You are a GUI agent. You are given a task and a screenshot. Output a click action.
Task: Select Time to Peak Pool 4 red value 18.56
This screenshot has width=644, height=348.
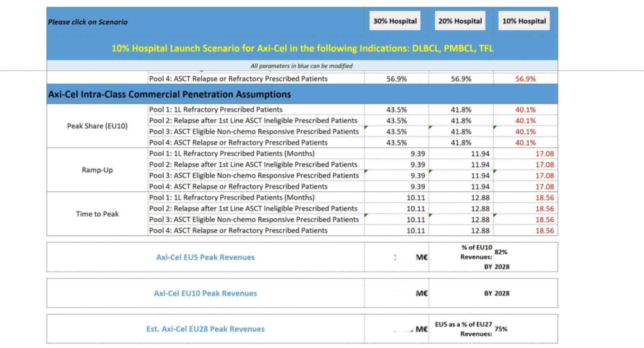coord(544,231)
